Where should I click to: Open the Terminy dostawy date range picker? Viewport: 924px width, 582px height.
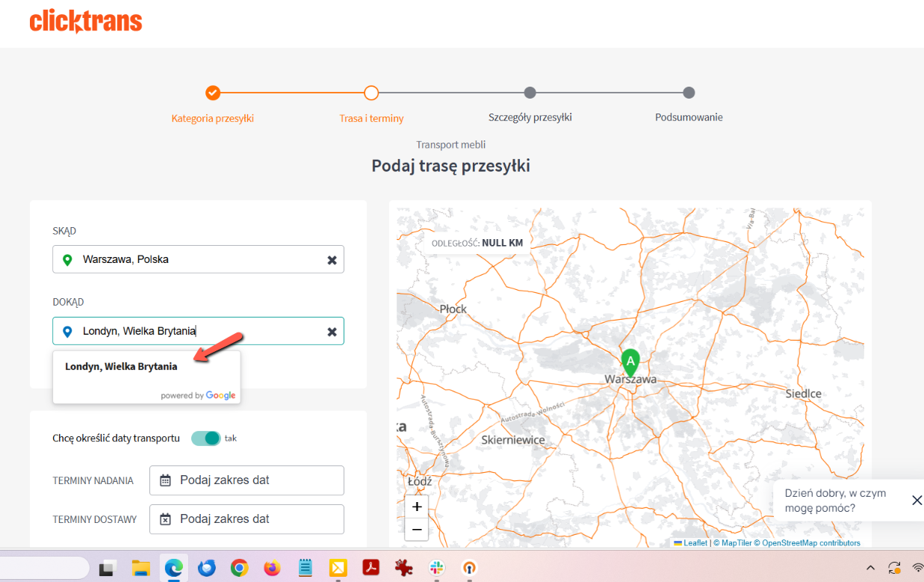[x=246, y=519]
